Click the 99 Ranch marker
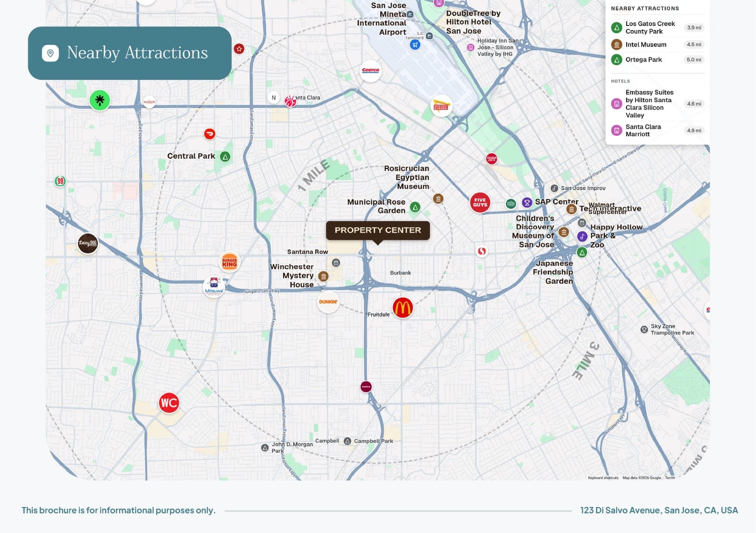The height and width of the screenshot is (533, 756). point(60,181)
